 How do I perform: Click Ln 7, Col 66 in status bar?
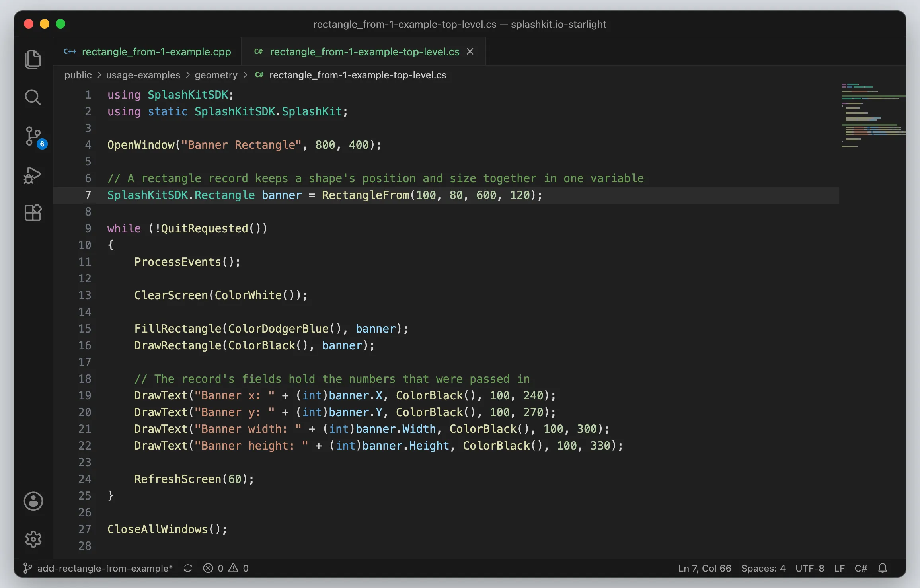pos(705,568)
